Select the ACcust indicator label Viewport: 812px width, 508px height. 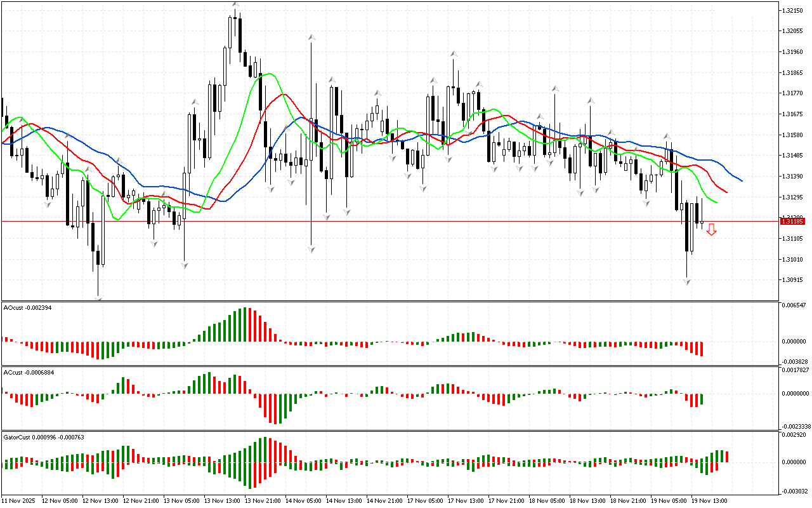click(x=27, y=372)
